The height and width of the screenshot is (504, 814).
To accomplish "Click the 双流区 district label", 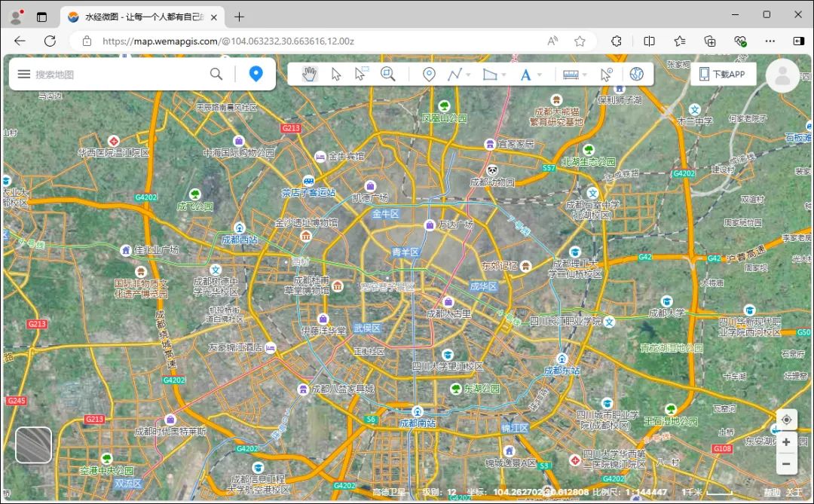I will pyautogui.click(x=127, y=483).
